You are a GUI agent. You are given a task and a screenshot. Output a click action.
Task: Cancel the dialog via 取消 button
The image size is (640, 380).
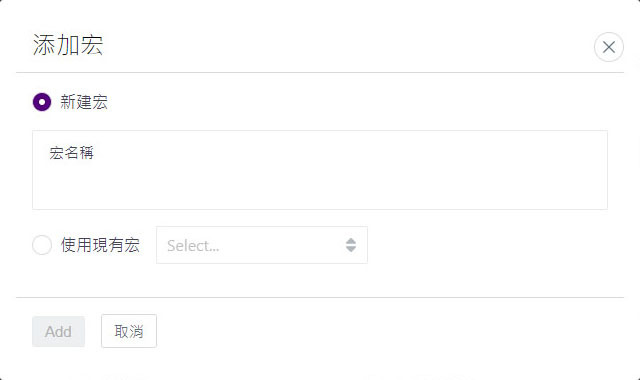(129, 331)
